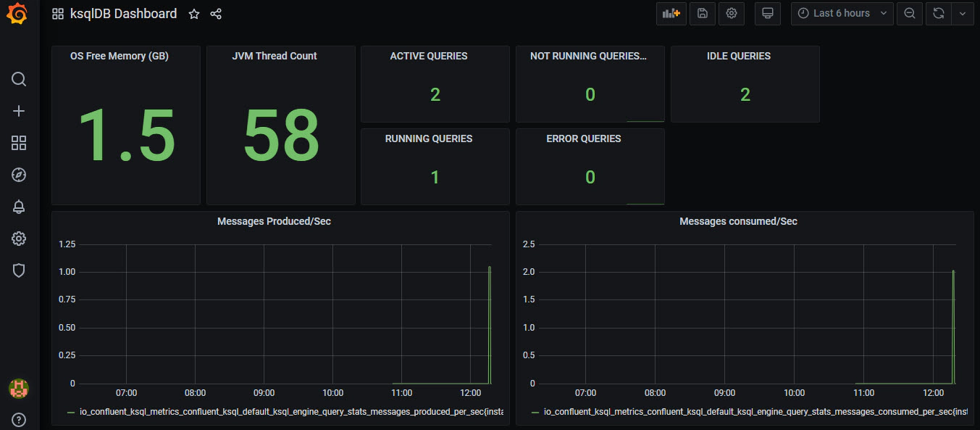This screenshot has height=430, width=980.
Task: Click the 11:00 label on Messages Produced axis
Action: pyautogui.click(x=401, y=393)
